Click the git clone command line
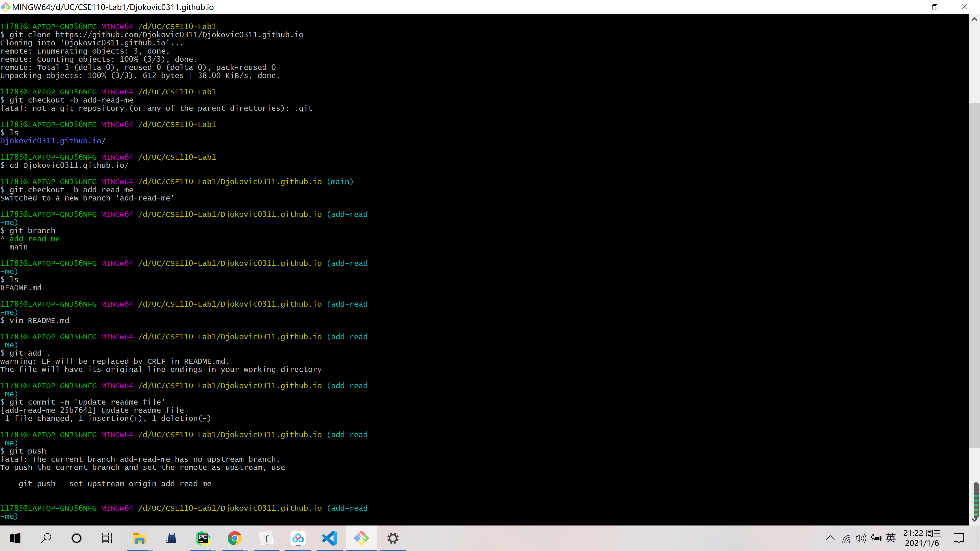 152,35
